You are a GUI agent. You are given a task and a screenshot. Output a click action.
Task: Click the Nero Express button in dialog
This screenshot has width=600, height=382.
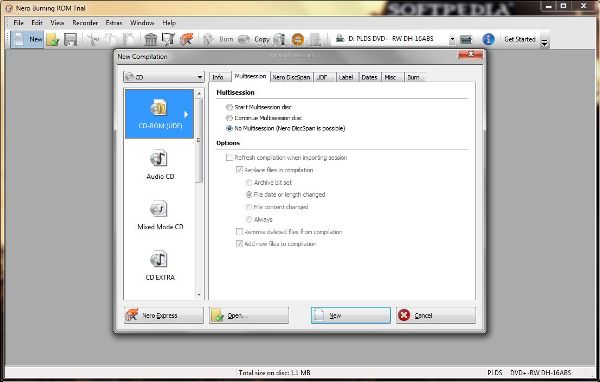point(164,315)
